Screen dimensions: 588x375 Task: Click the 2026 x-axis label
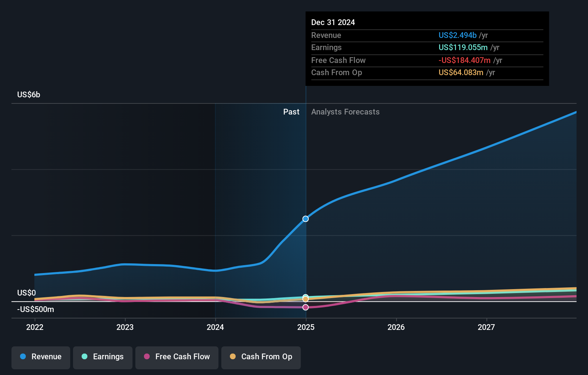tap(396, 327)
